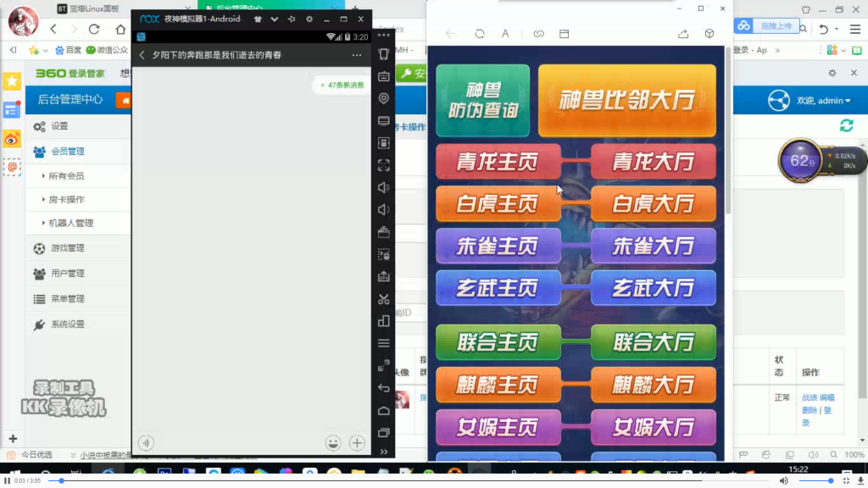Open emoji picker in chat
The height and width of the screenshot is (488, 868).
pyautogui.click(x=332, y=442)
